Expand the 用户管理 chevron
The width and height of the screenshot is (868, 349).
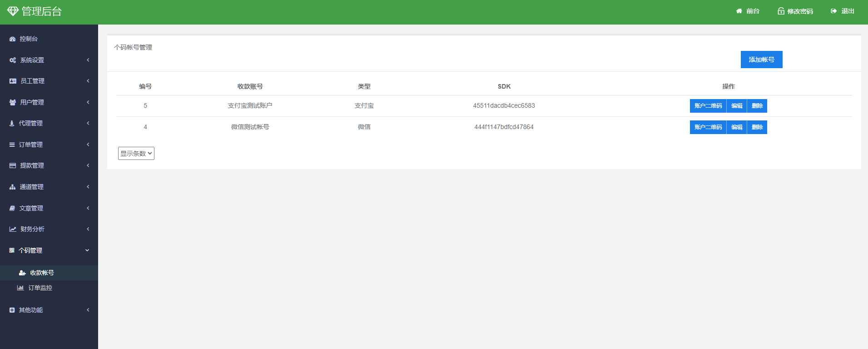(x=88, y=102)
